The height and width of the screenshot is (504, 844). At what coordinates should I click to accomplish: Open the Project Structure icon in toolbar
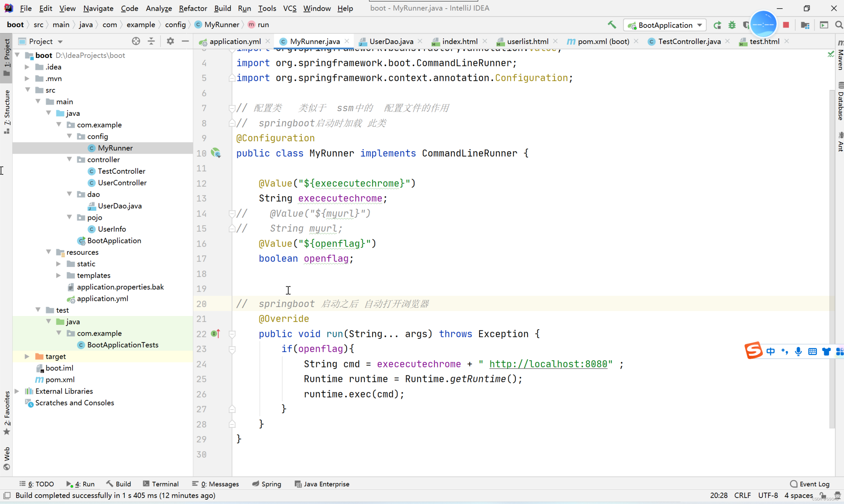click(x=805, y=25)
